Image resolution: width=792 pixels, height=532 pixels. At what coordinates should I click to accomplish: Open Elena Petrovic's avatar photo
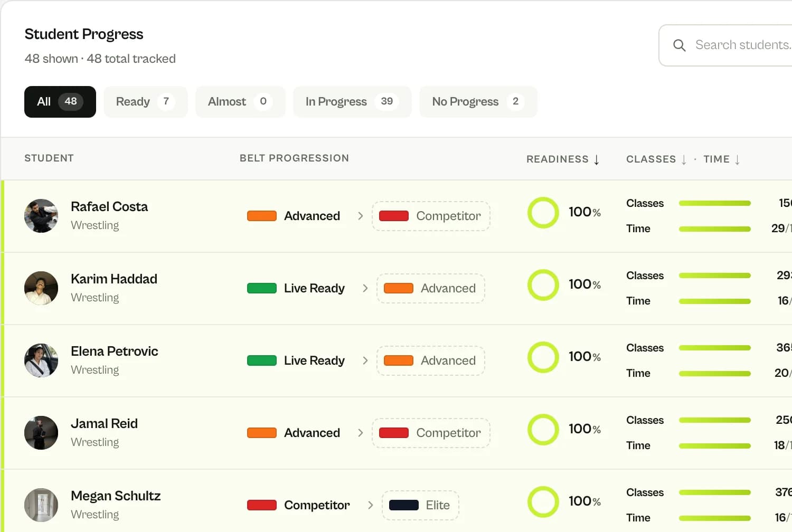(41, 360)
